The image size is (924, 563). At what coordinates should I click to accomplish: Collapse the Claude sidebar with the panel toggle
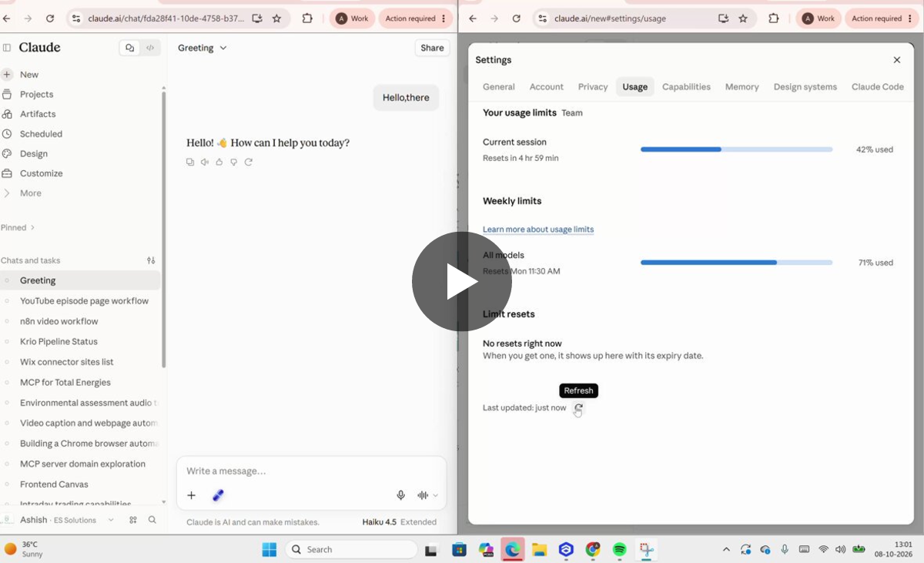click(x=7, y=48)
